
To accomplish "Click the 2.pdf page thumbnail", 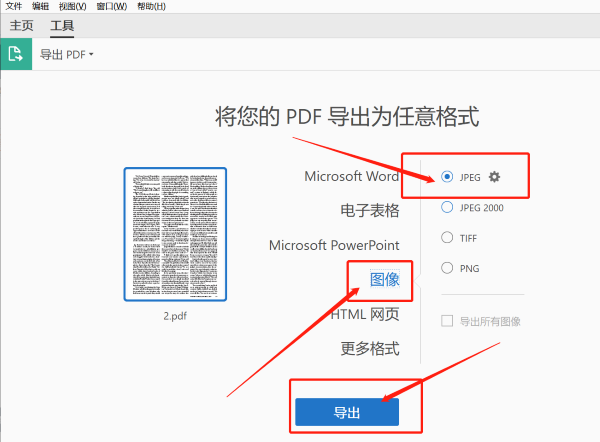I will [175, 234].
